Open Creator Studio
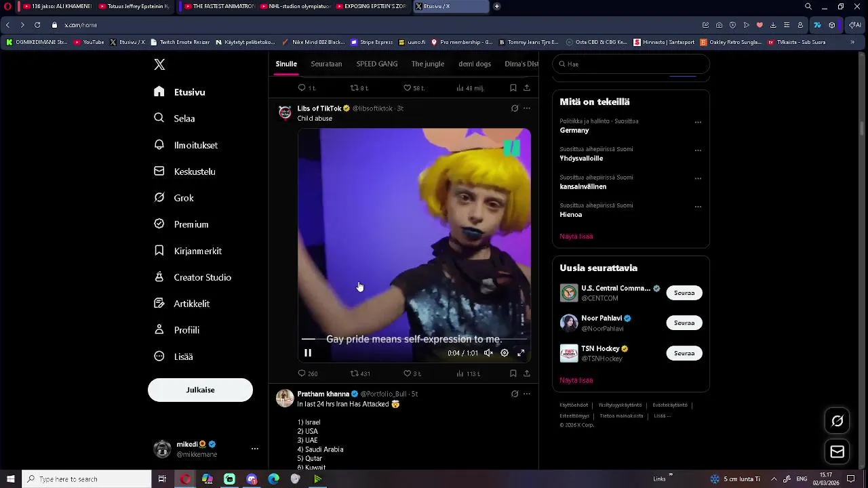 click(x=193, y=277)
